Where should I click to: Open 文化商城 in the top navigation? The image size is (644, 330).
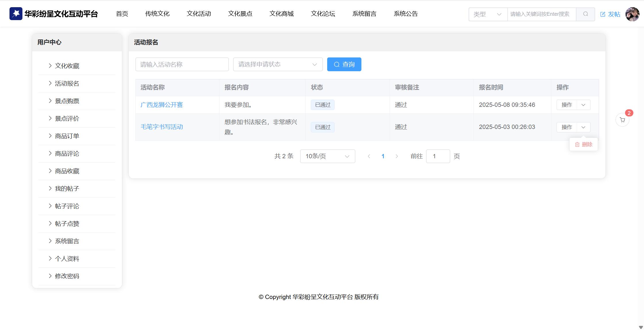point(281,14)
